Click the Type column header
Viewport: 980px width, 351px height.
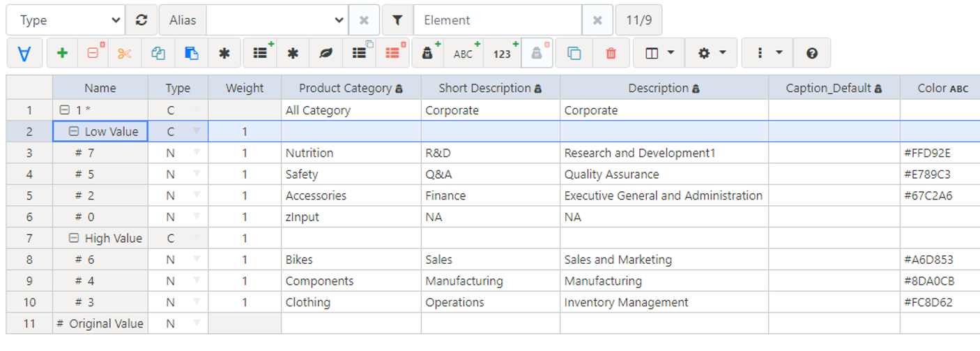[178, 88]
